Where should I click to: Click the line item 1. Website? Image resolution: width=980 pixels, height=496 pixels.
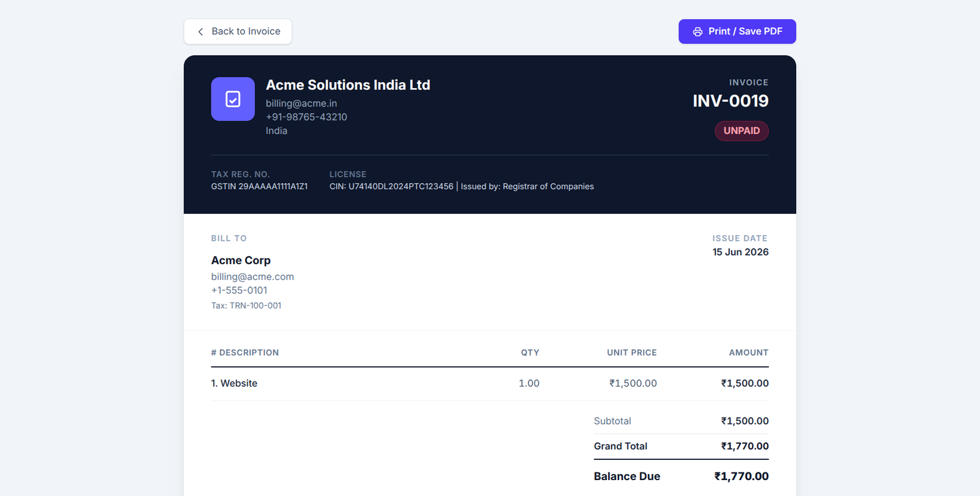pos(234,383)
